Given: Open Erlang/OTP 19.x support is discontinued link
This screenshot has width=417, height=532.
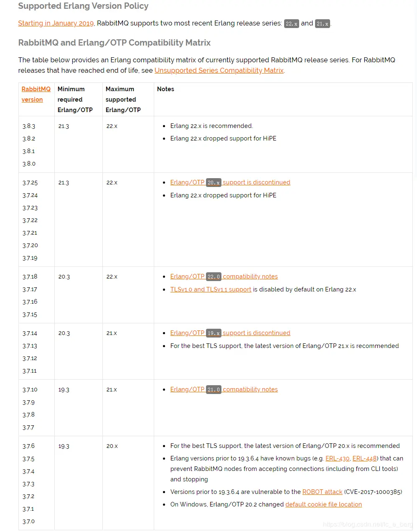Looking at the screenshot, I should pyautogui.click(x=230, y=333).
